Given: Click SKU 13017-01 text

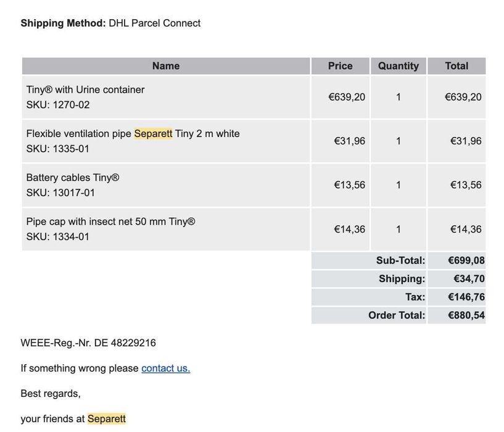Looking at the screenshot, I should click(x=60, y=193).
